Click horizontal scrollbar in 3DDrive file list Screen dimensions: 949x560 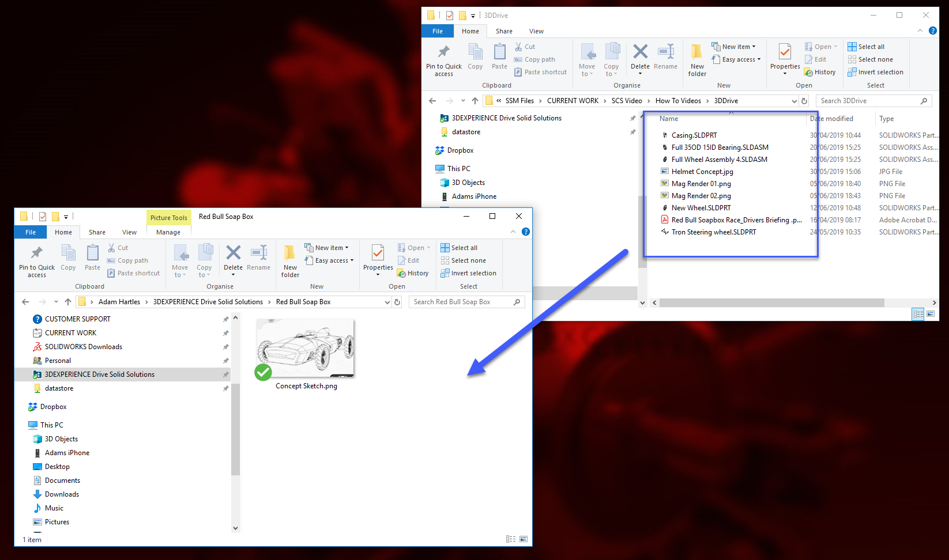(771, 302)
